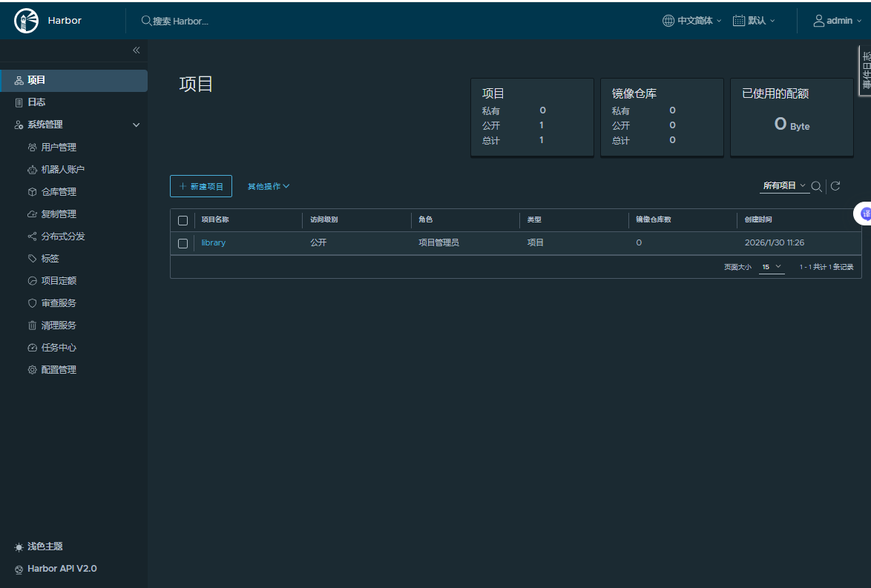This screenshot has width=871, height=588.
Task: Click the calendar icon beside 默认
Action: tap(739, 21)
